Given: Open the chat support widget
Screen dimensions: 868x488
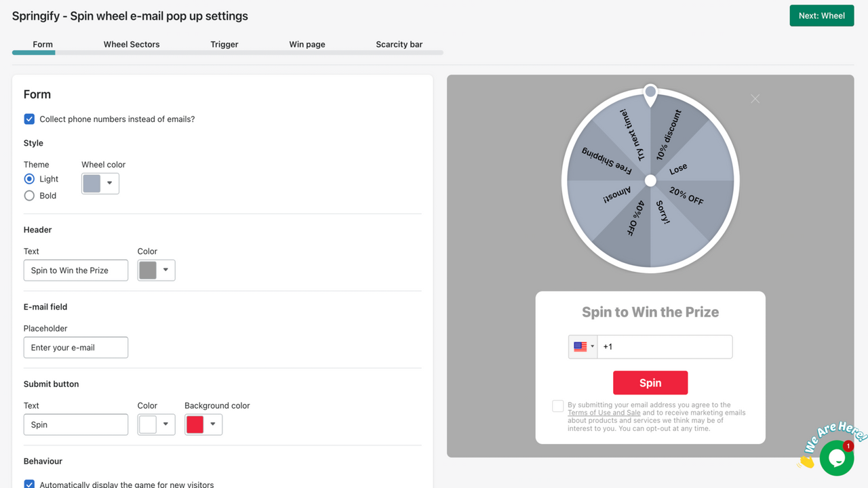Looking at the screenshot, I should [836, 458].
